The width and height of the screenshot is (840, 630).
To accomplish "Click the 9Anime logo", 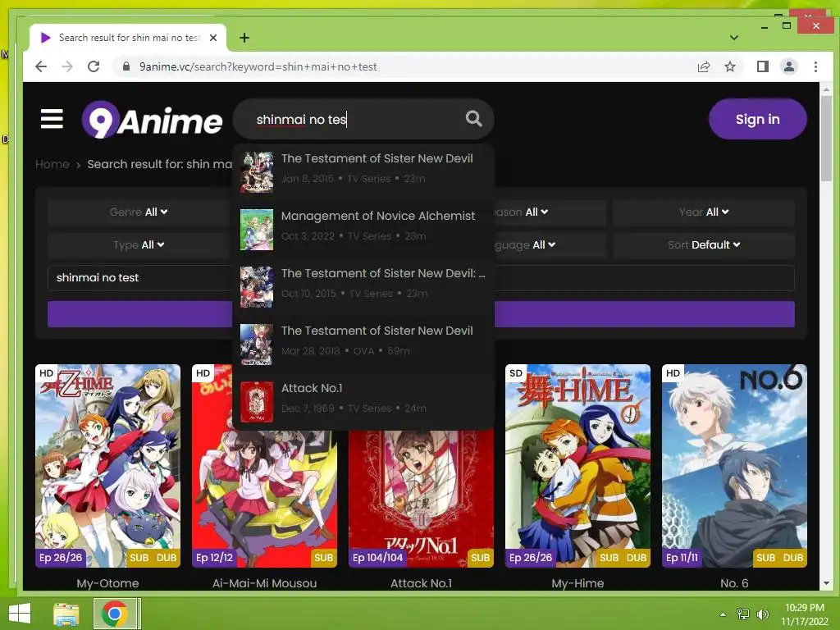I will point(152,120).
